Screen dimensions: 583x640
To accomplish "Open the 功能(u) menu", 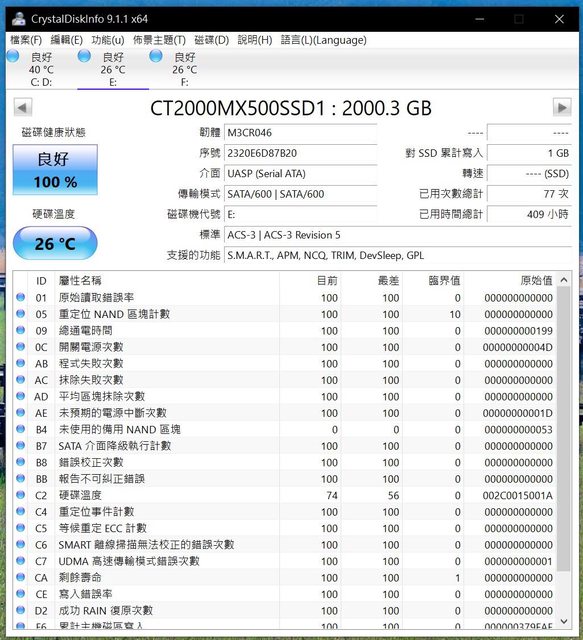I will point(108,40).
